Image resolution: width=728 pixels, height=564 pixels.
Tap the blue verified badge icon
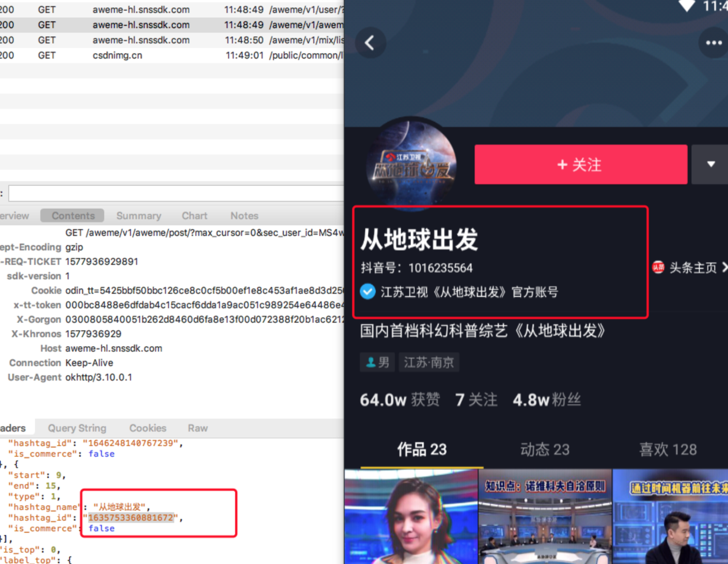[x=368, y=292]
